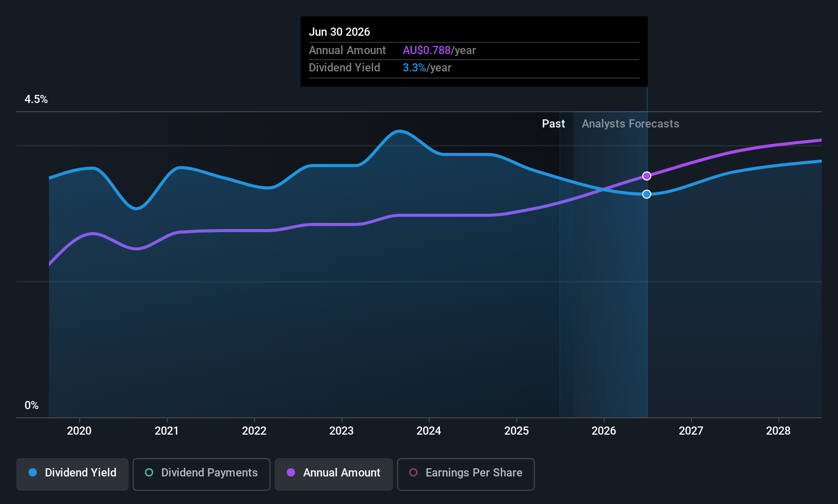The width and height of the screenshot is (838, 504).
Task: Toggle the Annual Amount legend button
Action: click(x=334, y=474)
